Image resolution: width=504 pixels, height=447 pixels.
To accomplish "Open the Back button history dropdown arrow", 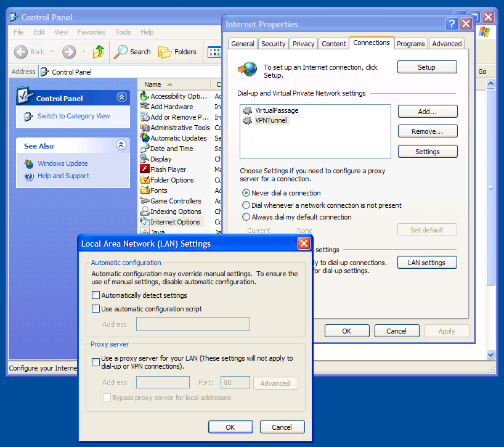I will tap(52, 51).
